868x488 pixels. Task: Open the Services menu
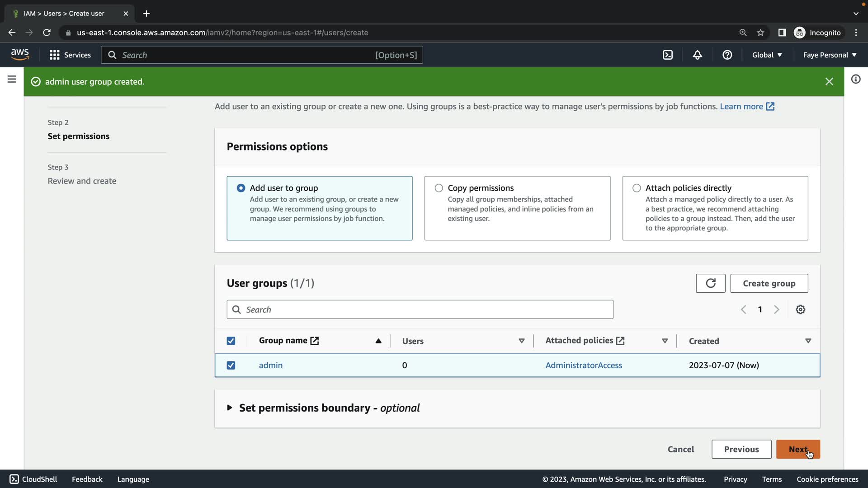(70, 55)
